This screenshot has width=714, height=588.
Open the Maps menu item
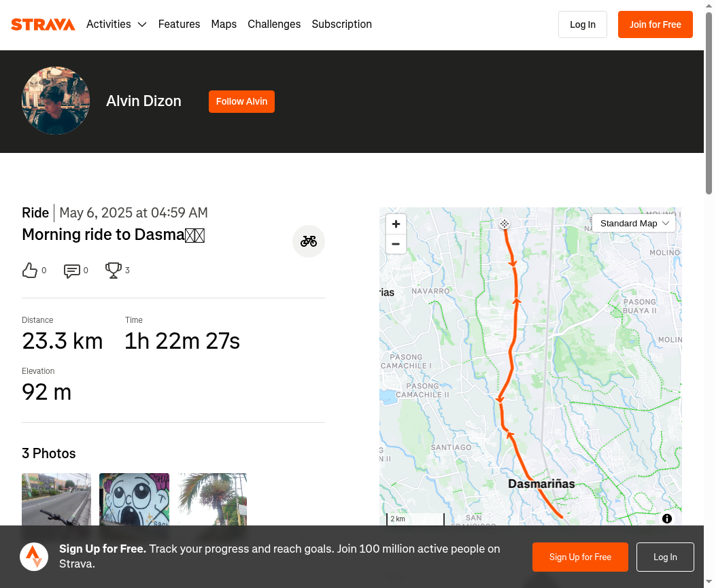point(224,24)
